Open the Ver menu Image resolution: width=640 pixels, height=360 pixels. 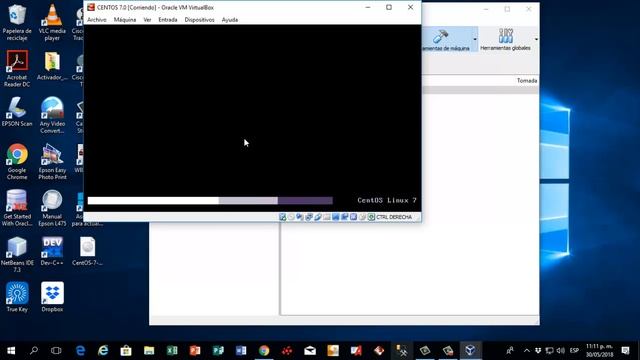(x=147, y=20)
